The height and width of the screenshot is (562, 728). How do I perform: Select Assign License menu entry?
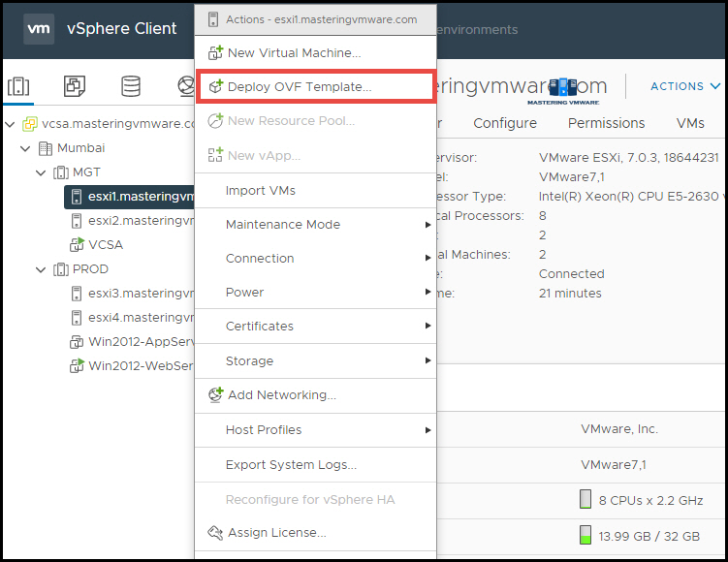(x=315, y=533)
